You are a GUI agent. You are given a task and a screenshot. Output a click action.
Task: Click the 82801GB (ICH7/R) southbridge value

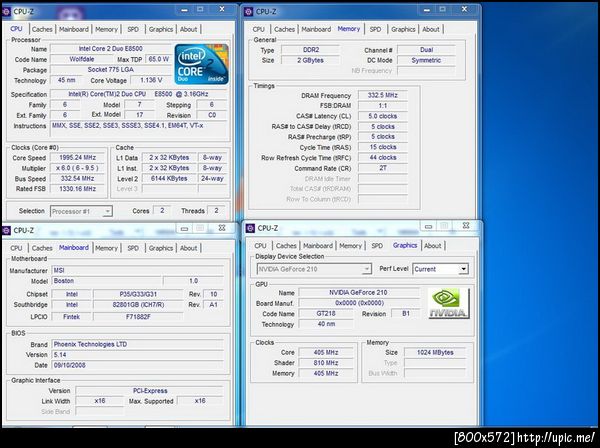pyautogui.click(x=138, y=305)
